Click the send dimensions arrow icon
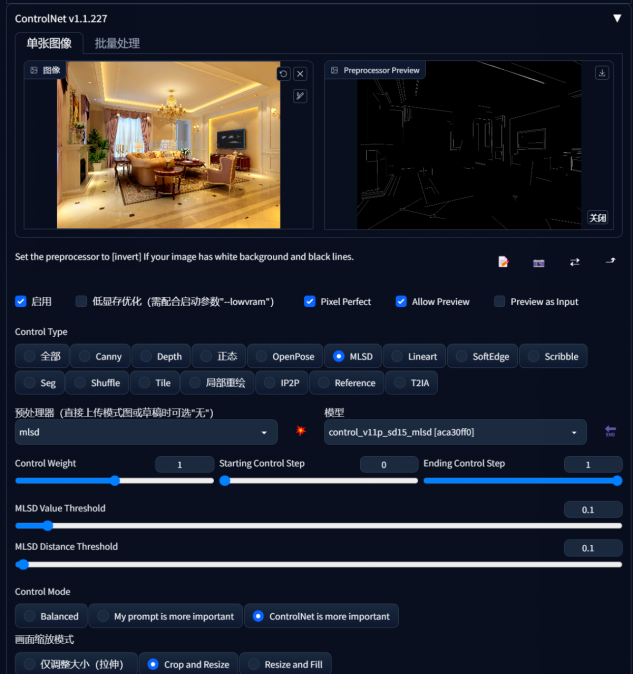 coord(610,261)
